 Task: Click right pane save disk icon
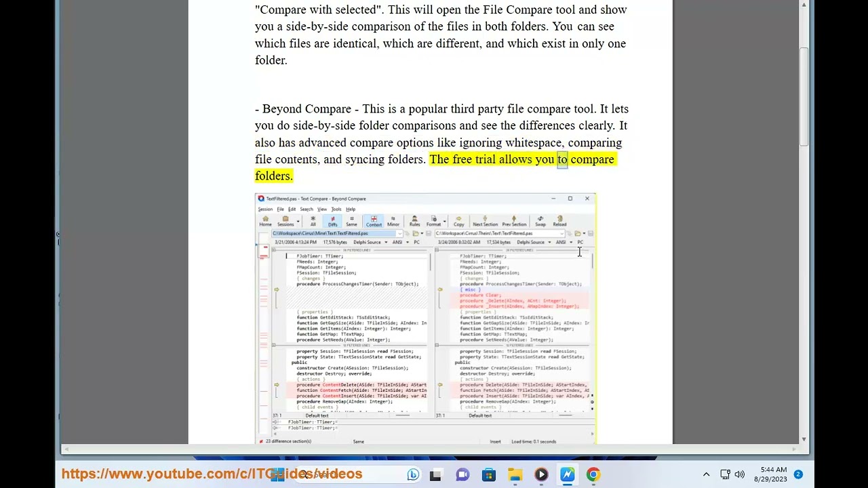pyautogui.click(x=591, y=233)
